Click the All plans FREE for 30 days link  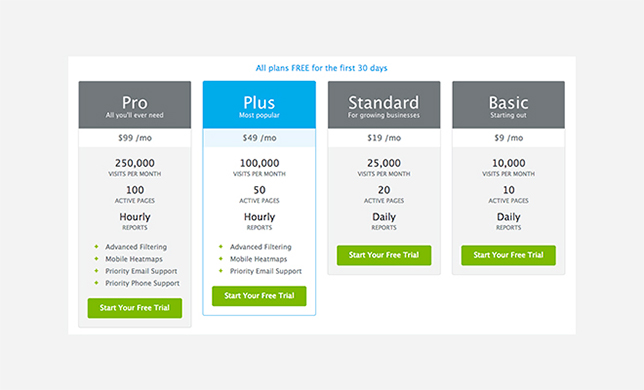coord(322,68)
